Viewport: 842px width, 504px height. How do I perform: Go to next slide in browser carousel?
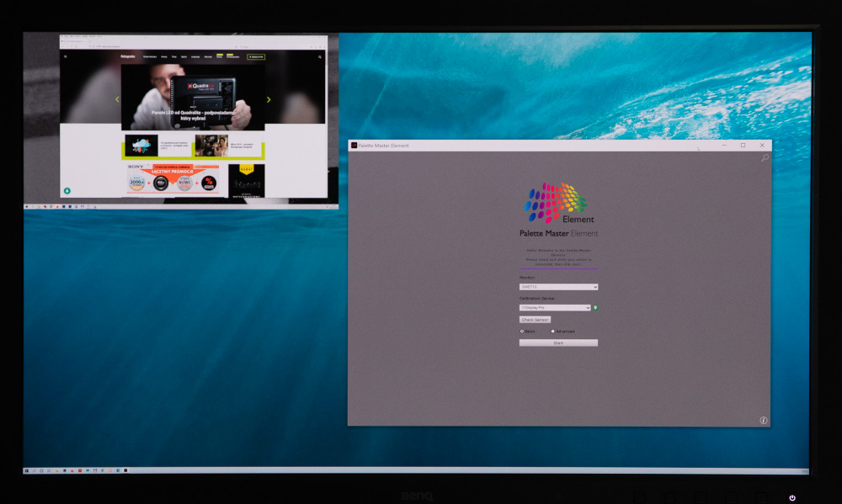point(269,99)
